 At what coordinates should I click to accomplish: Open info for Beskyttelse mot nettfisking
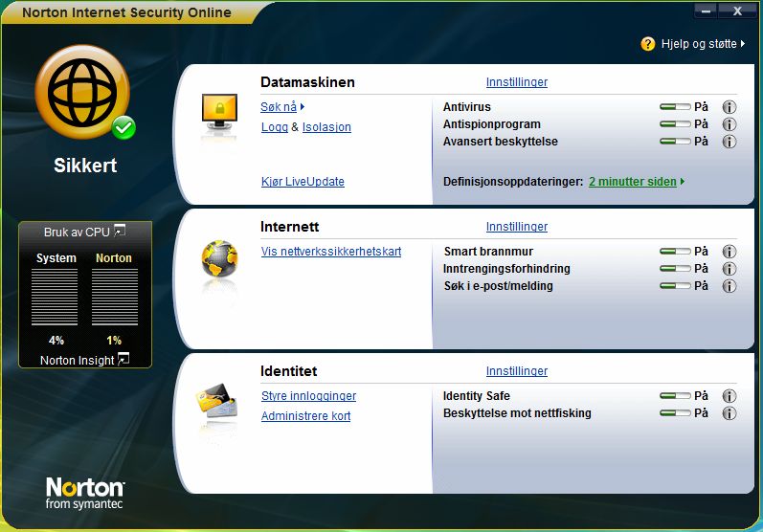[x=729, y=413]
